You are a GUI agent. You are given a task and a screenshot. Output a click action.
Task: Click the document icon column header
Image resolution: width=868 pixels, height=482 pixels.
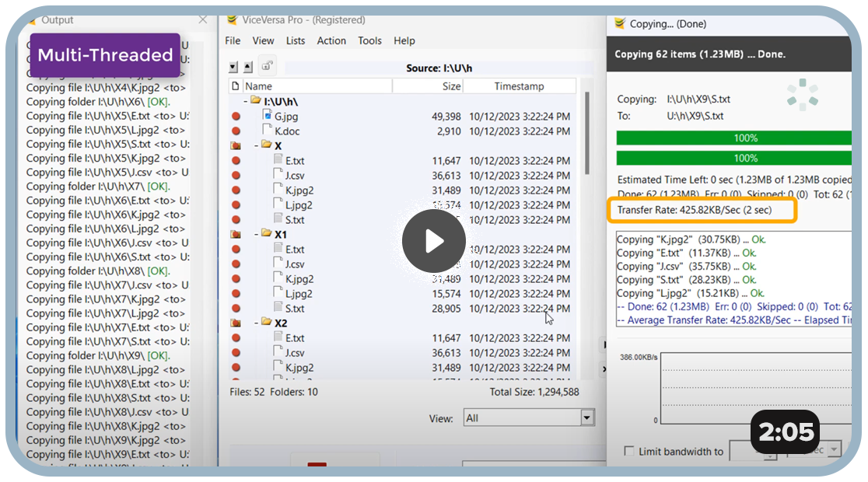(236, 86)
